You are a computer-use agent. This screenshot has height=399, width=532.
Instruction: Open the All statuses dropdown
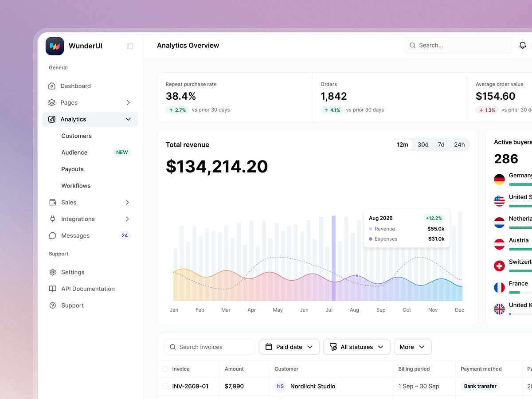(357, 347)
